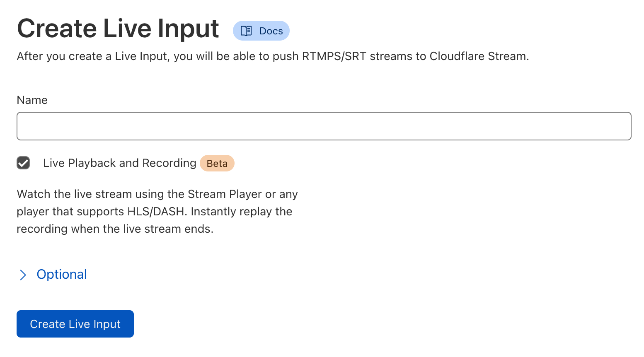Screen dimensions: 644x357
Task: Click the Docs pill-shaped badge
Action: point(261,30)
